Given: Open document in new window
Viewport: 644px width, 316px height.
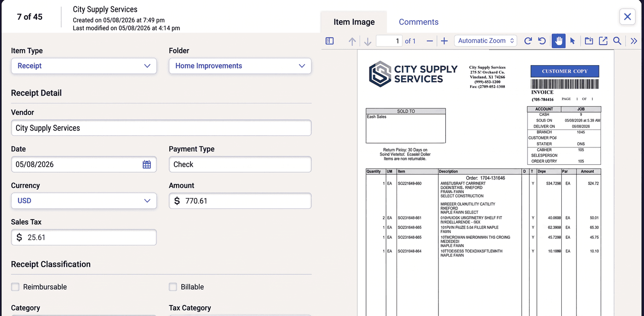Looking at the screenshot, I should pos(603,41).
